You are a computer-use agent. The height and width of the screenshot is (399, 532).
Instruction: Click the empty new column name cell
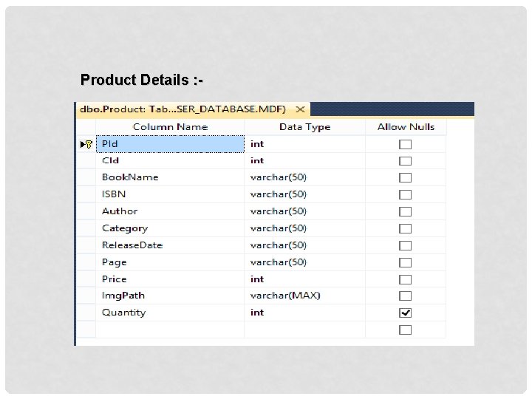pyautogui.click(x=171, y=330)
